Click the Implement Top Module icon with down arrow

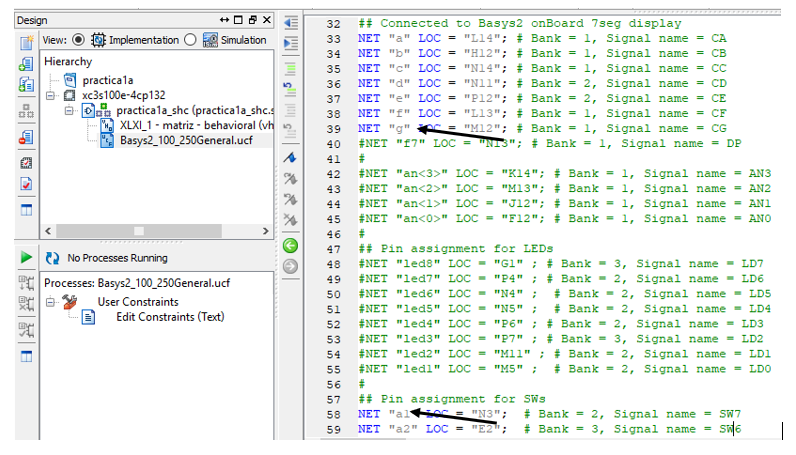[x=26, y=283]
